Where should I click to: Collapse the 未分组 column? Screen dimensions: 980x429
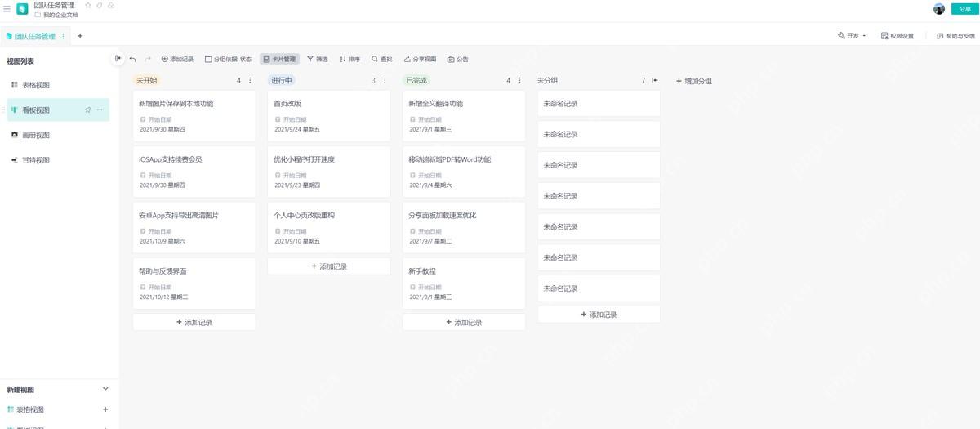655,80
